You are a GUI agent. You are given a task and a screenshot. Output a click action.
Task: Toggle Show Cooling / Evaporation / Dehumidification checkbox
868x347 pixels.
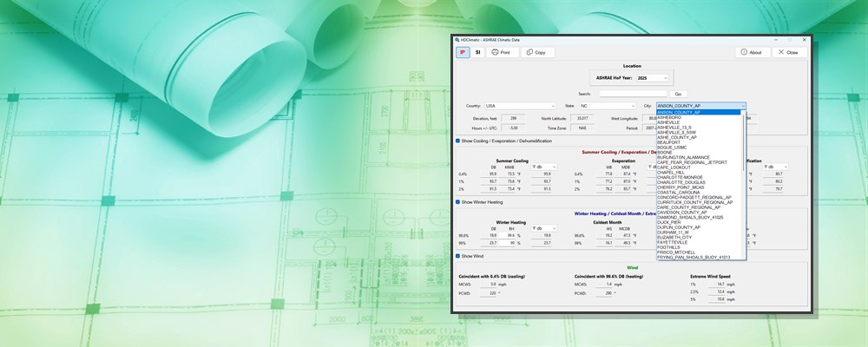pos(457,141)
